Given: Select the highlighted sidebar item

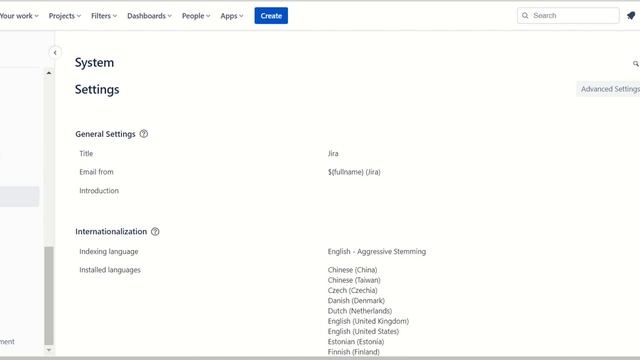Looking at the screenshot, I should coord(20,197).
